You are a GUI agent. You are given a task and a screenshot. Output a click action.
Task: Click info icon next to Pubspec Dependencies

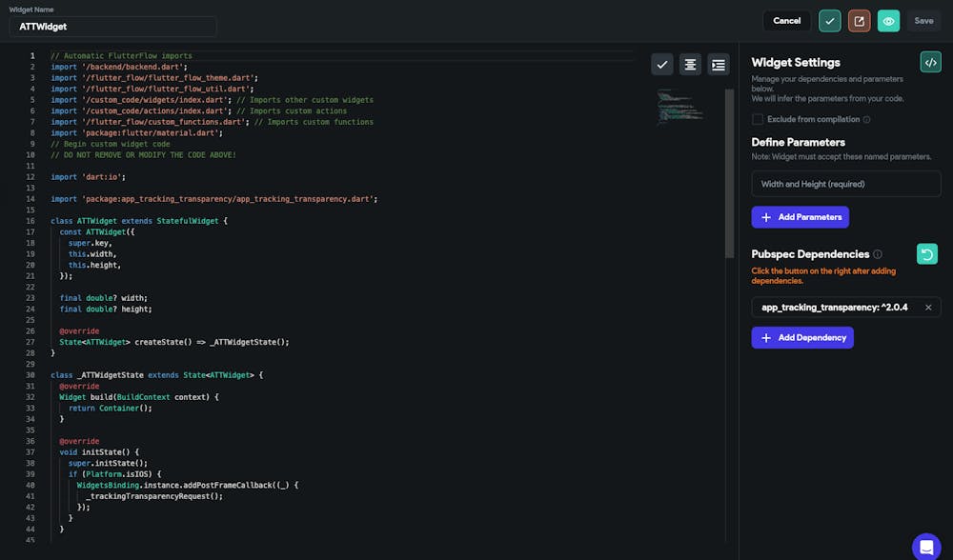pos(878,254)
